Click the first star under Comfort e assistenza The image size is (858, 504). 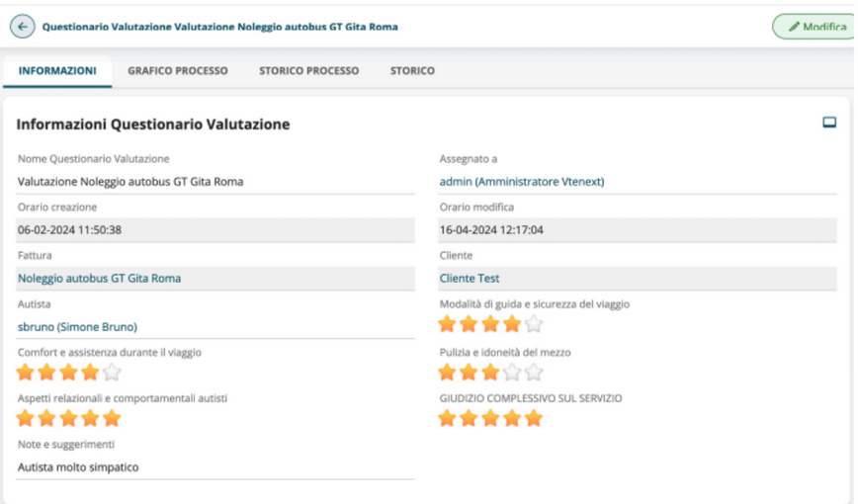pyautogui.click(x=26, y=373)
